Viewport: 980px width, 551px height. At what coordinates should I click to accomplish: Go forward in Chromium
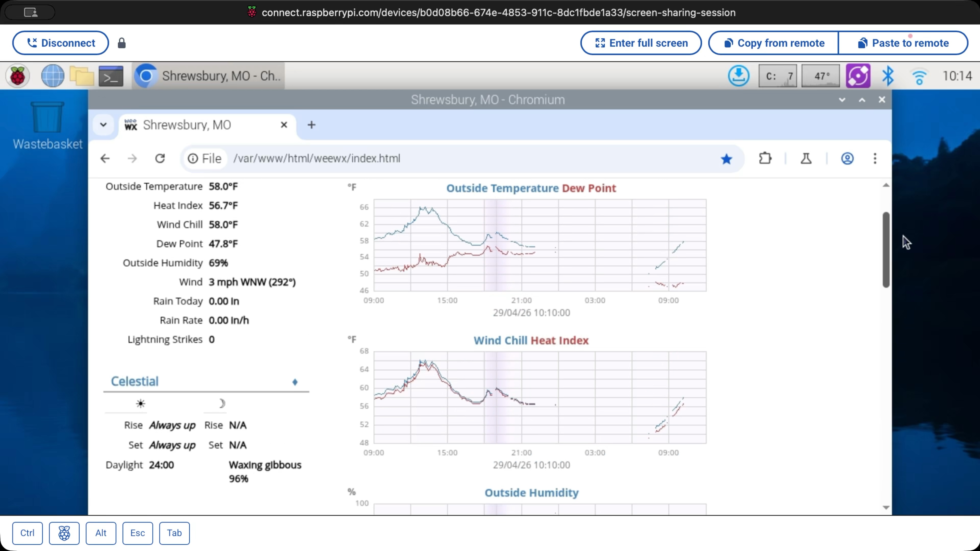point(132,158)
